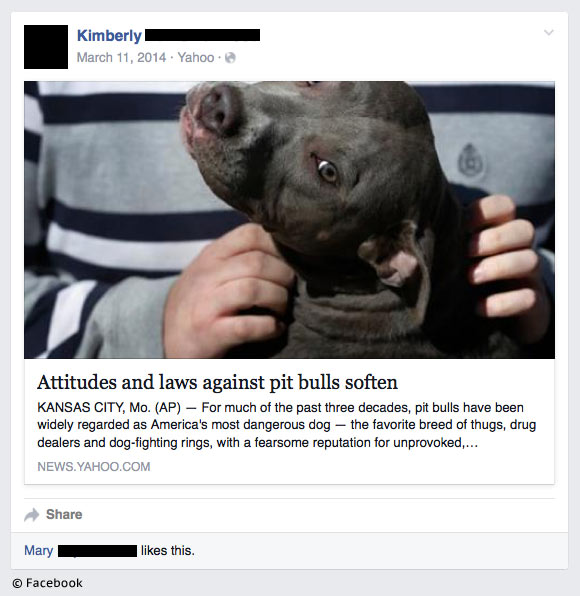
Task: Open the pit bull article photo
Action: [x=289, y=220]
